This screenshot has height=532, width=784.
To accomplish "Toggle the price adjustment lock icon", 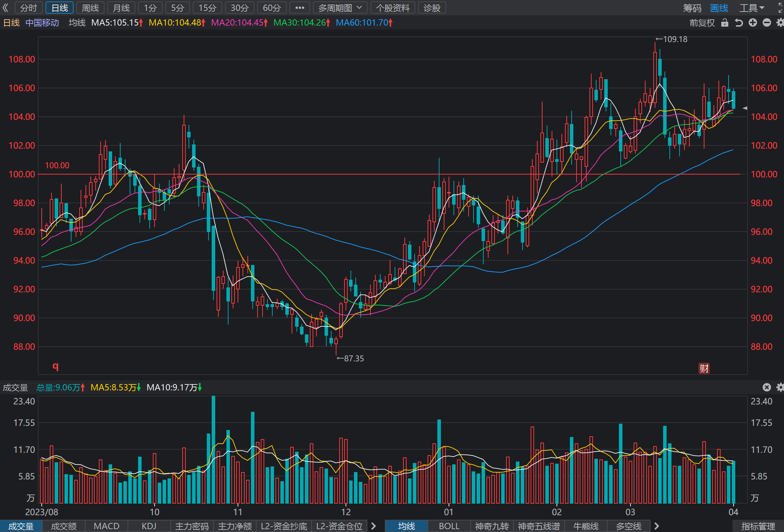I will (725, 23).
